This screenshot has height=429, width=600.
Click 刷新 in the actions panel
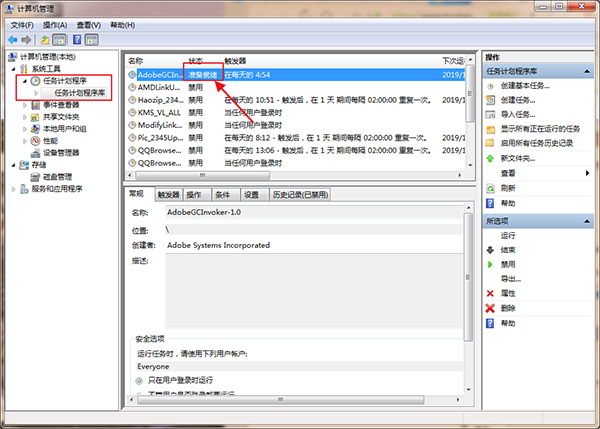point(508,188)
